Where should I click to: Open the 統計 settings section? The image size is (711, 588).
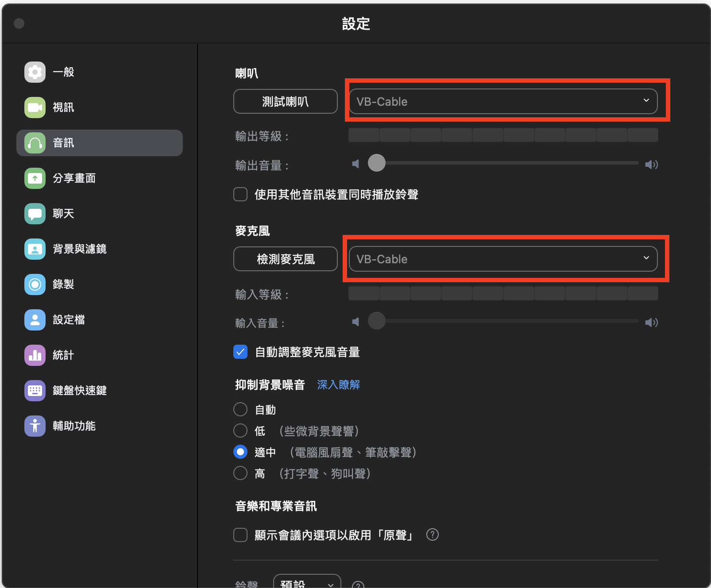click(x=100, y=355)
